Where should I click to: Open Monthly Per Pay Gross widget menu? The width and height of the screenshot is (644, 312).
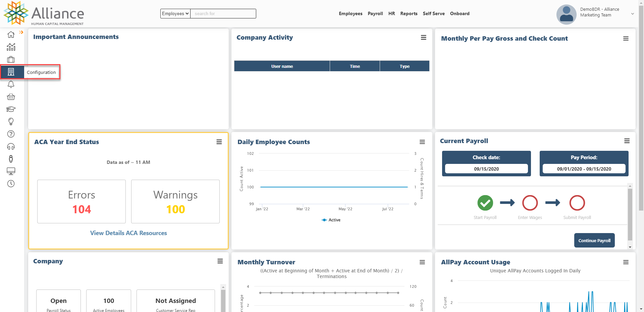[x=626, y=39]
